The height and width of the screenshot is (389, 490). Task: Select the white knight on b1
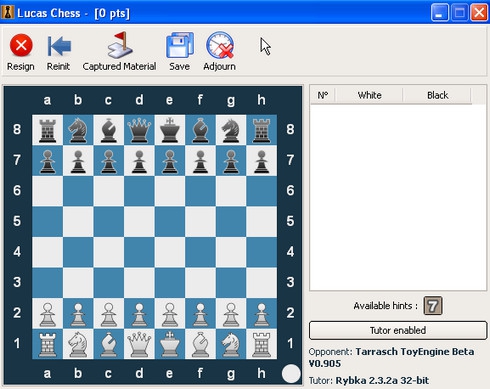[78, 344]
